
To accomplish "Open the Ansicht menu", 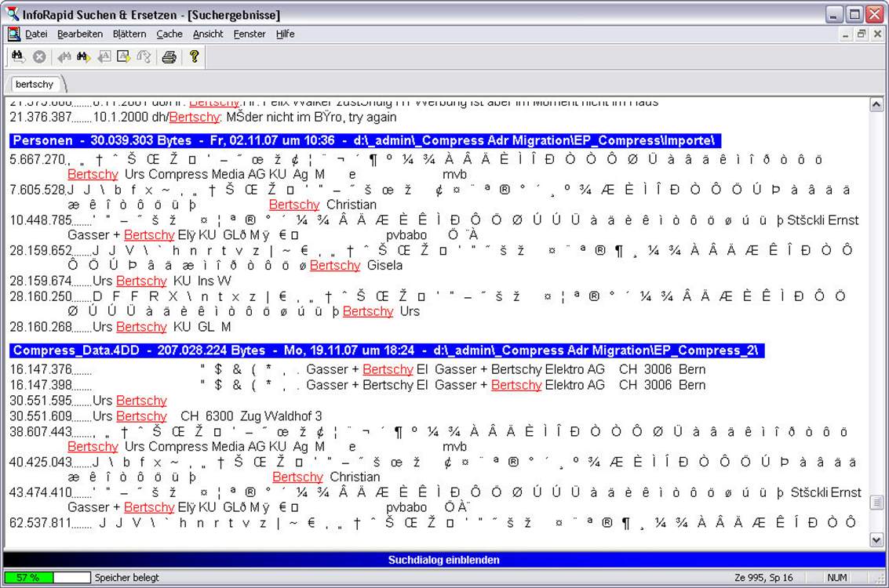I will point(207,34).
